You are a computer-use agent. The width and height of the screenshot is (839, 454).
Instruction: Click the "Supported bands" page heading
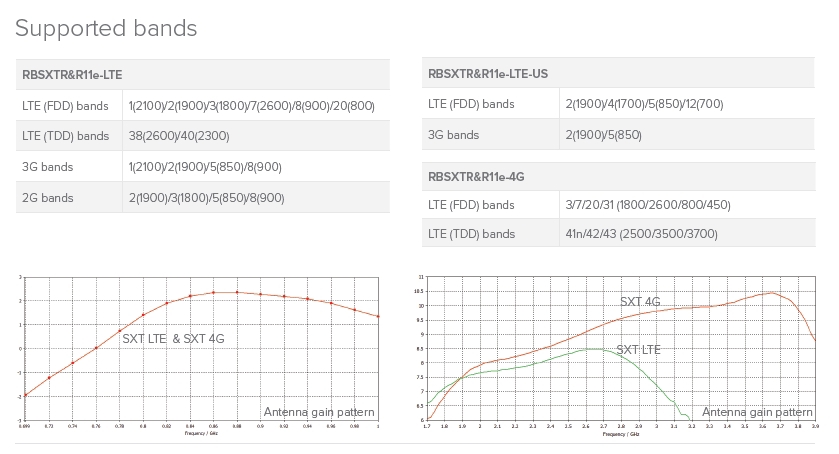[106, 28]
